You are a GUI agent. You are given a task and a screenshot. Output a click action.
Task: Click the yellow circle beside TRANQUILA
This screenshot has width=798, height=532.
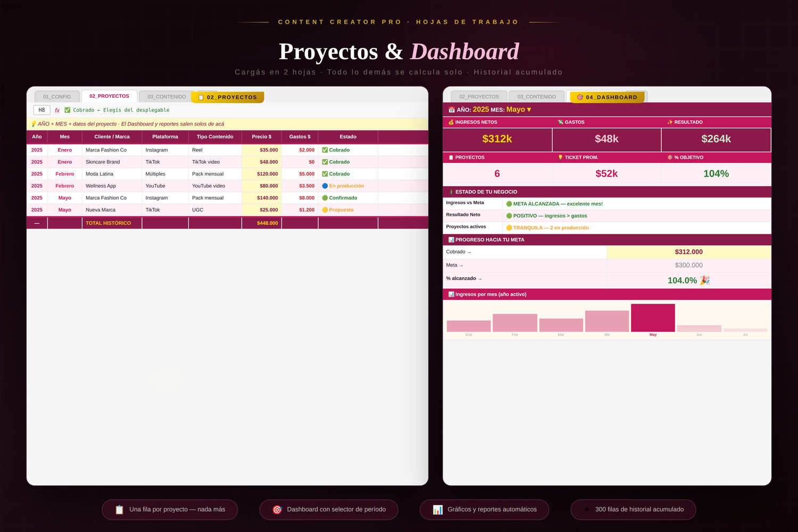pyautogui.click(x=509, y=228)
